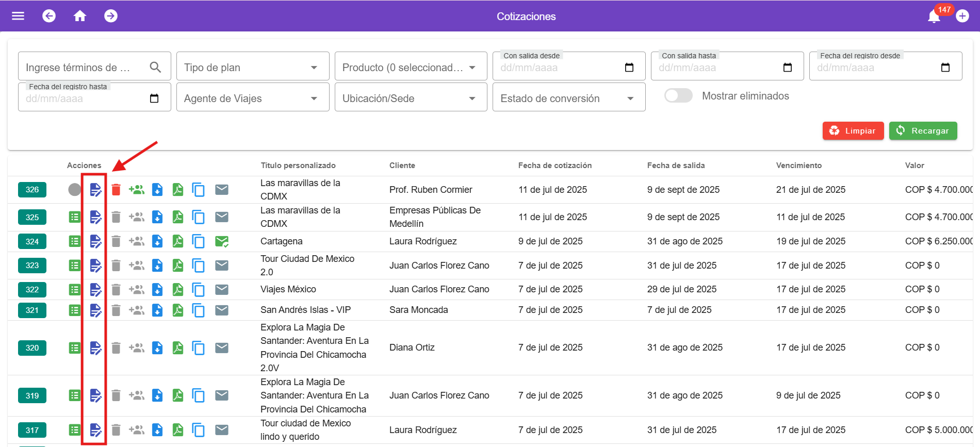This screenshot has width=980, height=447.
Task: Click gray status circle on quotation 326
Action: [75, 190]
